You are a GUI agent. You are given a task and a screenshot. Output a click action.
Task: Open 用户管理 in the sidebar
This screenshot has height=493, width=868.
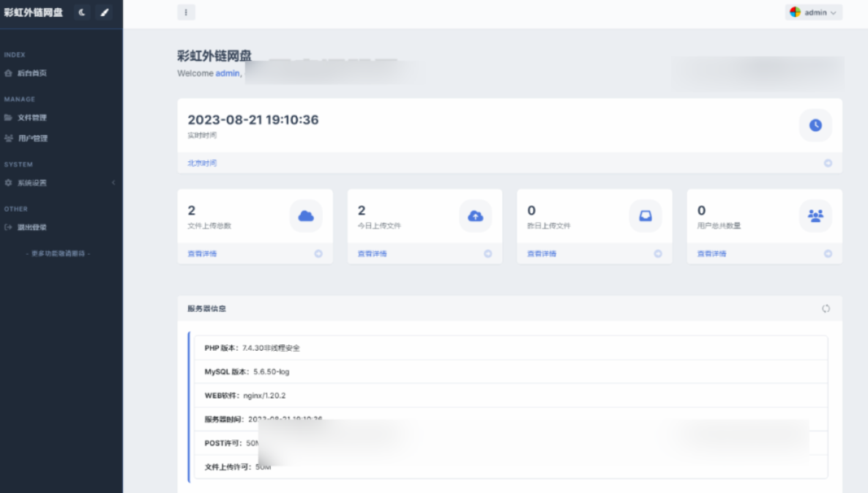pyautogui.click(x=32, y=138)
